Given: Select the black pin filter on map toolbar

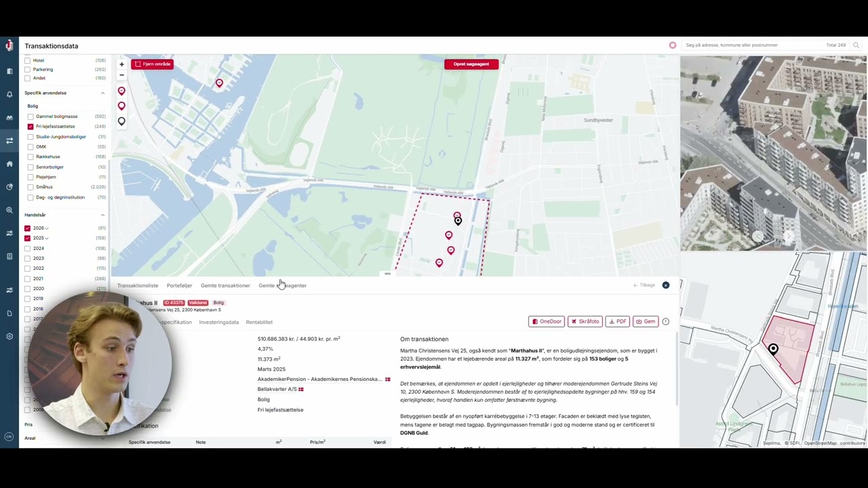Looking at the screenshot, I should click(x=121, y=121).
